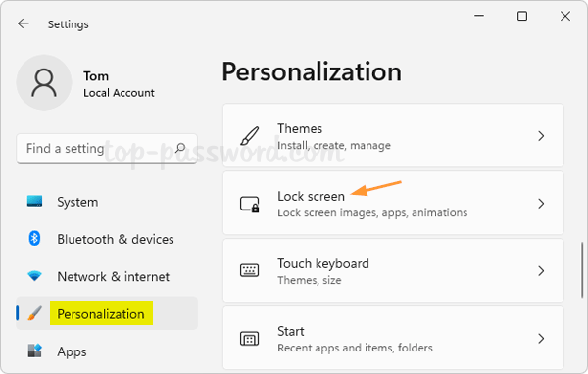Open the Lock screen settings
This screenshot has height=374, width=588.
pyautogui.click(x=393, y=203)
